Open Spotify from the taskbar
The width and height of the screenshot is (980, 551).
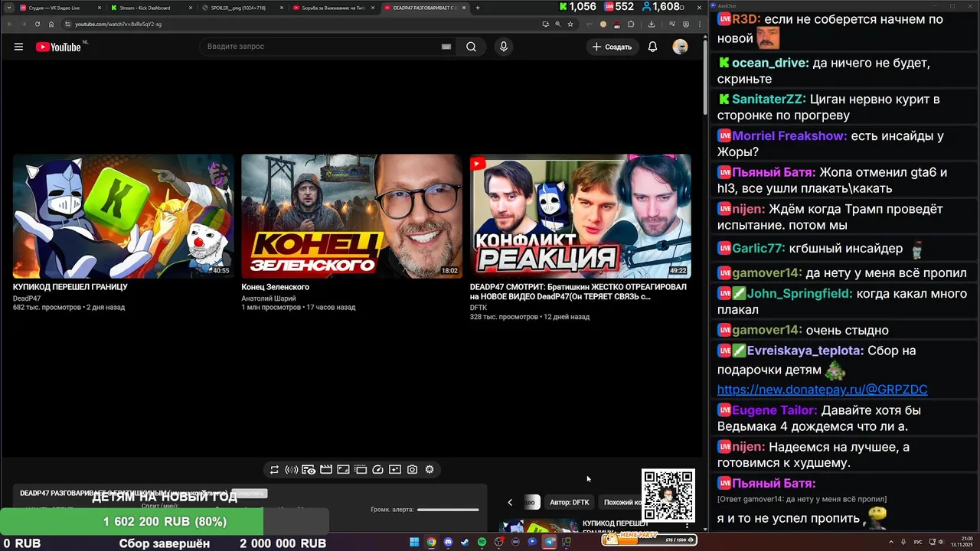482,542
